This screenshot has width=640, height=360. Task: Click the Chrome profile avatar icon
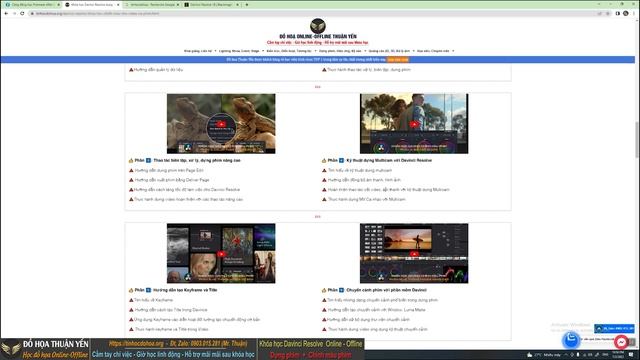pos(626,13)
